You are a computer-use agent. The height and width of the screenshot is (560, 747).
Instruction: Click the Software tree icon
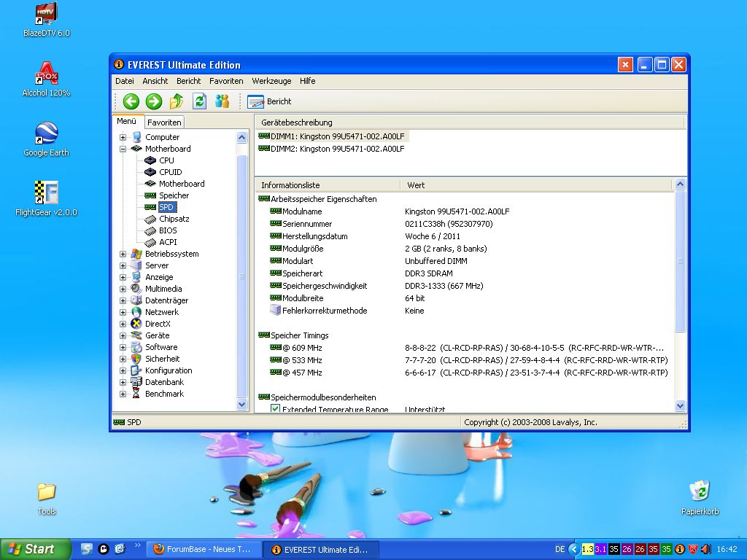136,347
